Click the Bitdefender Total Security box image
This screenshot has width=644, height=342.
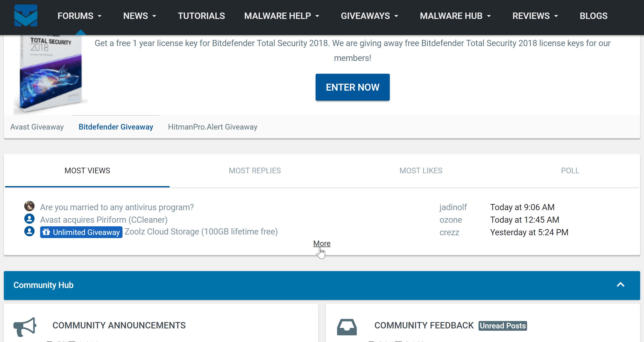(x=51, y=76)
